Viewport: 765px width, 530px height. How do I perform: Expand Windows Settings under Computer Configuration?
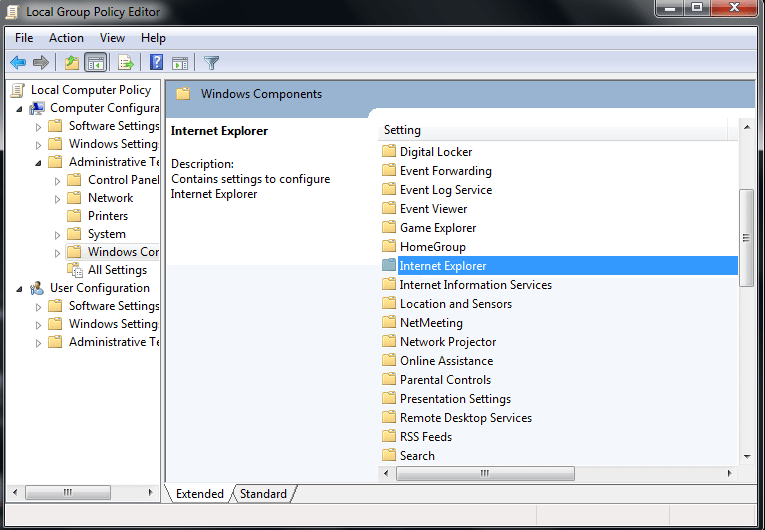pyautogui.click(x=38, y=145)
